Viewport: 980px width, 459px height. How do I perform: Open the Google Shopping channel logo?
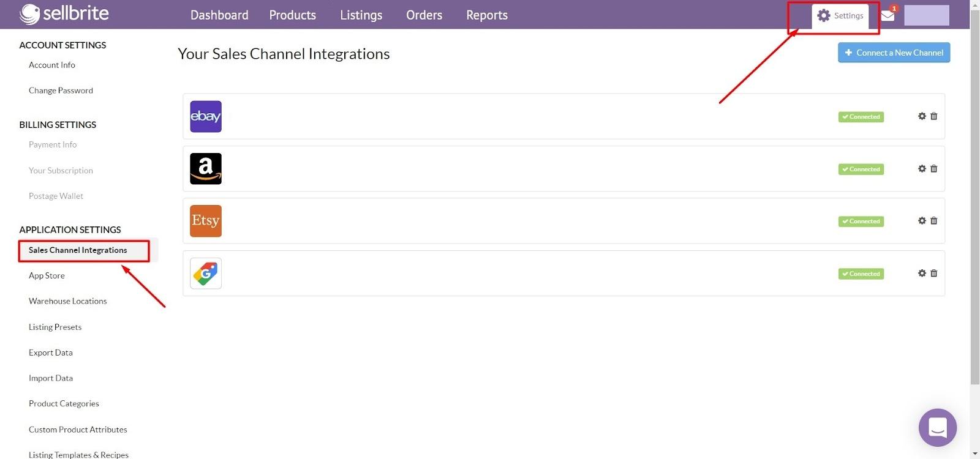pos(206,273)
